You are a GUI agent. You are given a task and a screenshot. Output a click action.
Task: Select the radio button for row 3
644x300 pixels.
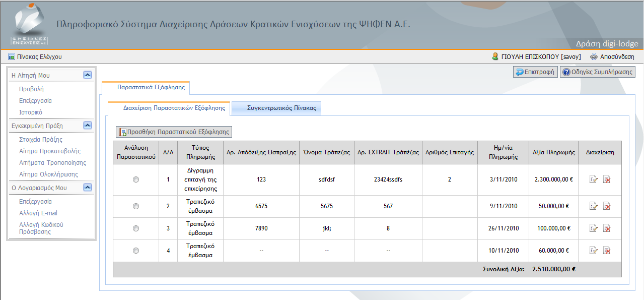pos(136,228)
